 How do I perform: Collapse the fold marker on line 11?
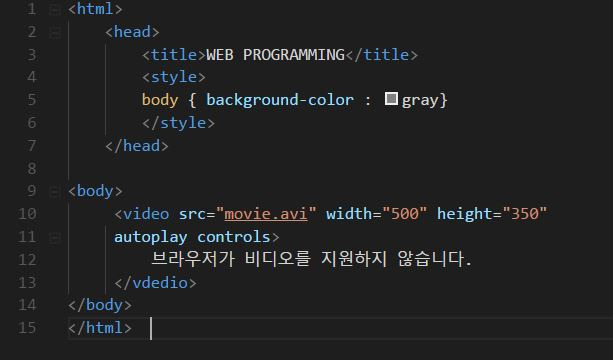(x=55, y=237)
